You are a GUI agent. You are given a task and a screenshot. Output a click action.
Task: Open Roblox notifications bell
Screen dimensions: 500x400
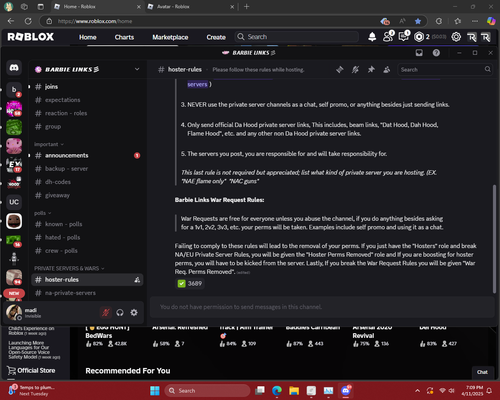372,37
